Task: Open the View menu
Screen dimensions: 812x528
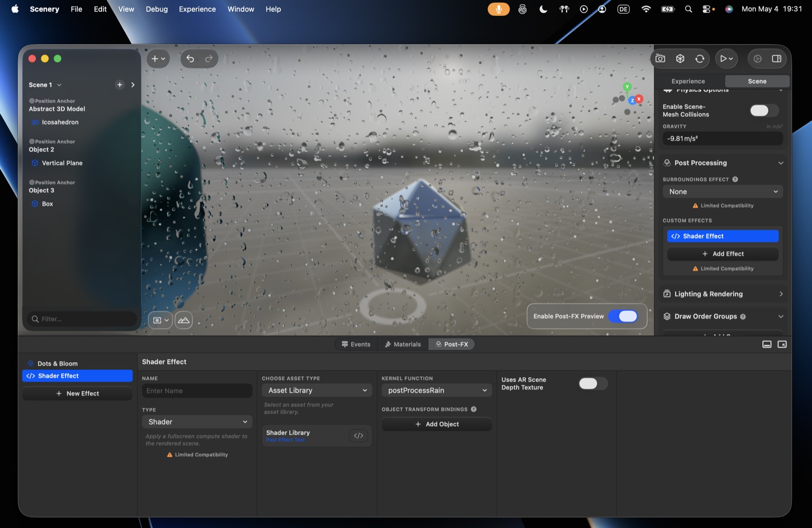Action: click(x=126, y=9)
